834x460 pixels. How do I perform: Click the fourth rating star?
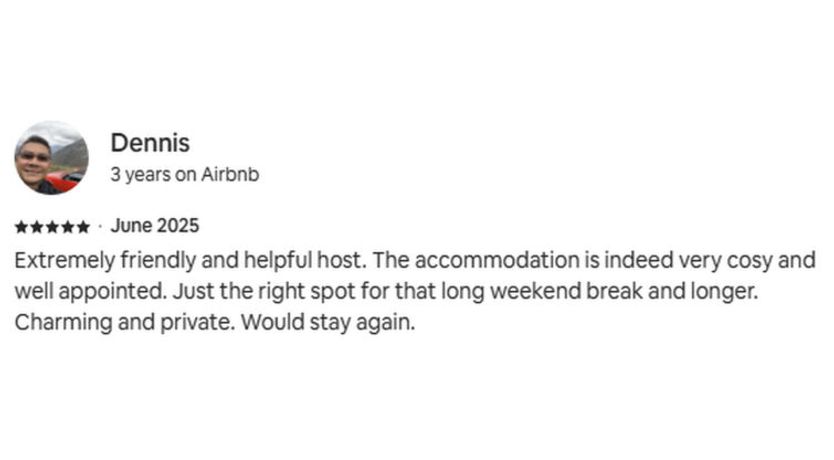click(67, 227)
